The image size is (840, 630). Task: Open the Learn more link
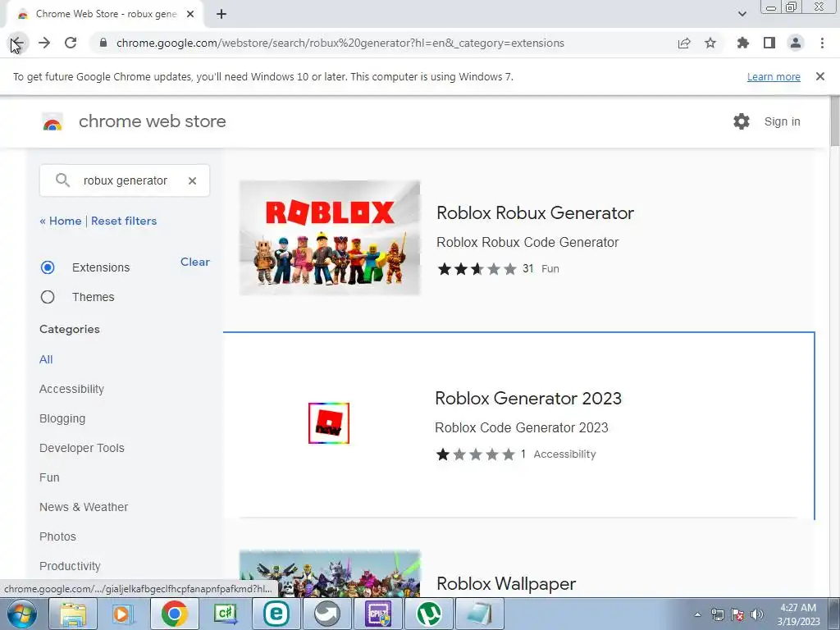pos(774,76)
